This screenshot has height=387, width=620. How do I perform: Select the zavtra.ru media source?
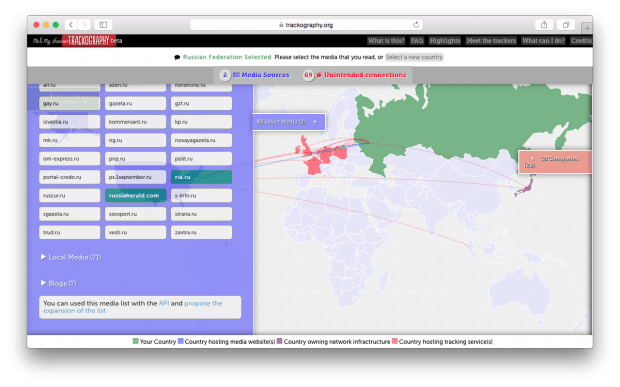[201, 232]
